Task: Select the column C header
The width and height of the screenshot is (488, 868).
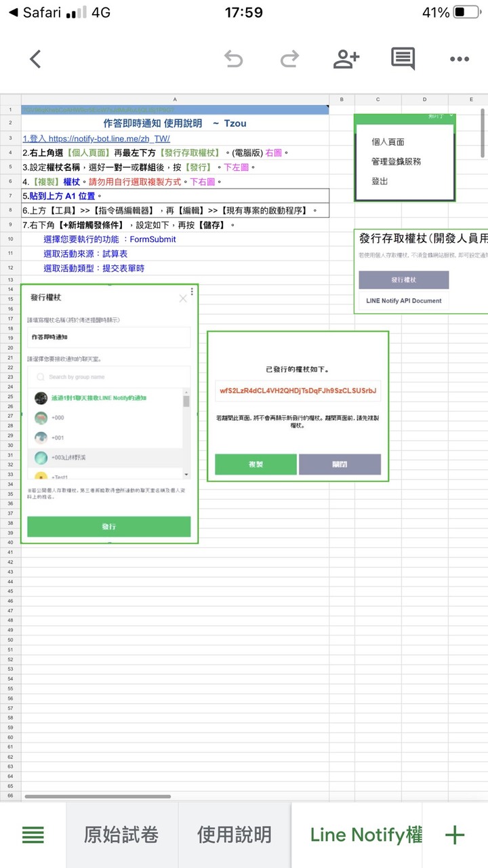Action: (378, 99)
